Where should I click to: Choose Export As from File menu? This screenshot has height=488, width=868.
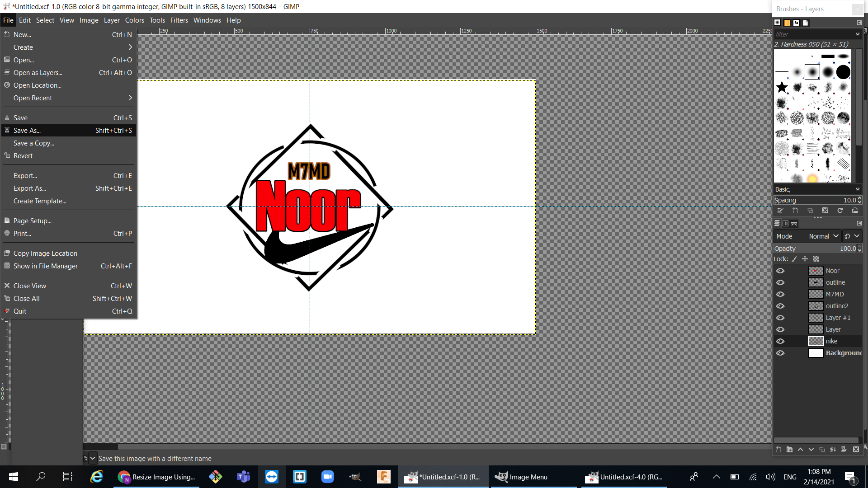click(x=69, y=188)
